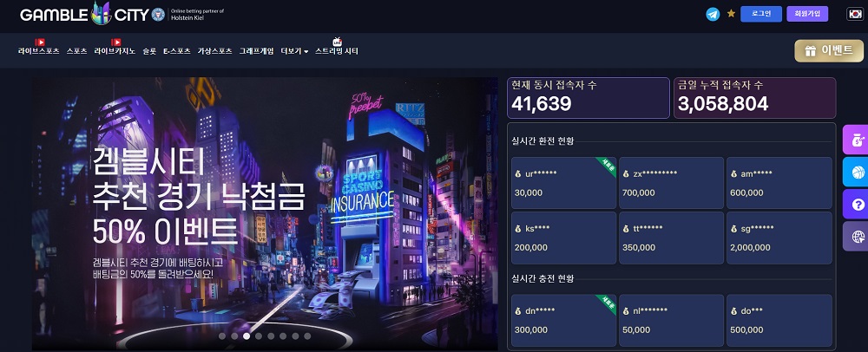Image resolution: width=868 pixels, height=352 pixels.
Task: Click the 회원가입 sign-up button
Action: (x=807, y=14)
